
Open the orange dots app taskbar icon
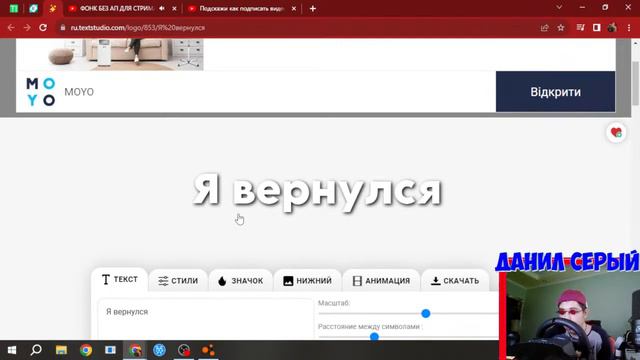208,350
